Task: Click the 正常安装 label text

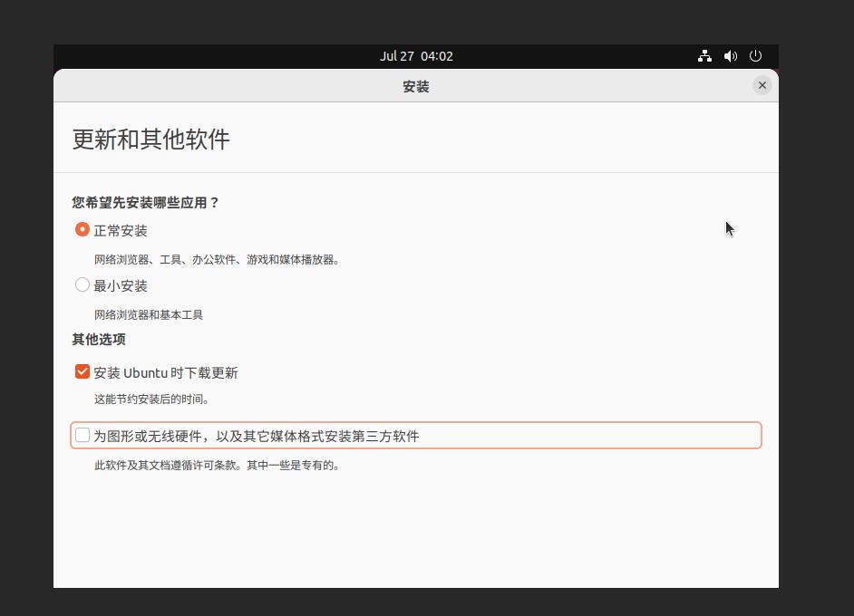Action: 121,231
